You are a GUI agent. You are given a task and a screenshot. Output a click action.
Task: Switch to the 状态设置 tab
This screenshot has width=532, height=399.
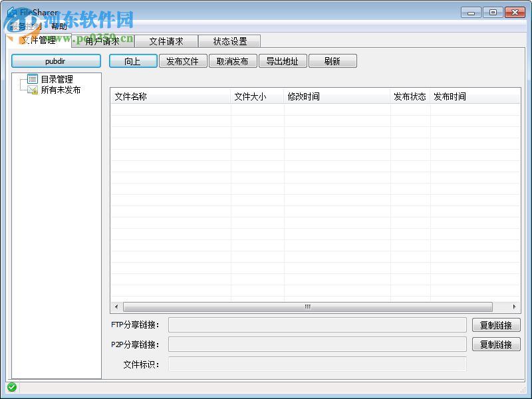[229, 41]
